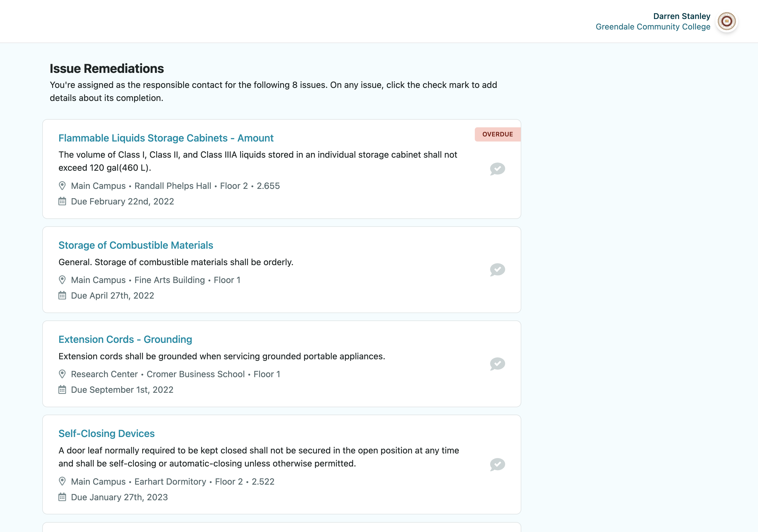This screenshot has width=758, height=532.
Task: Click the calendar icon showing Due February 22nd, 2022
Action: coord(62,201)
